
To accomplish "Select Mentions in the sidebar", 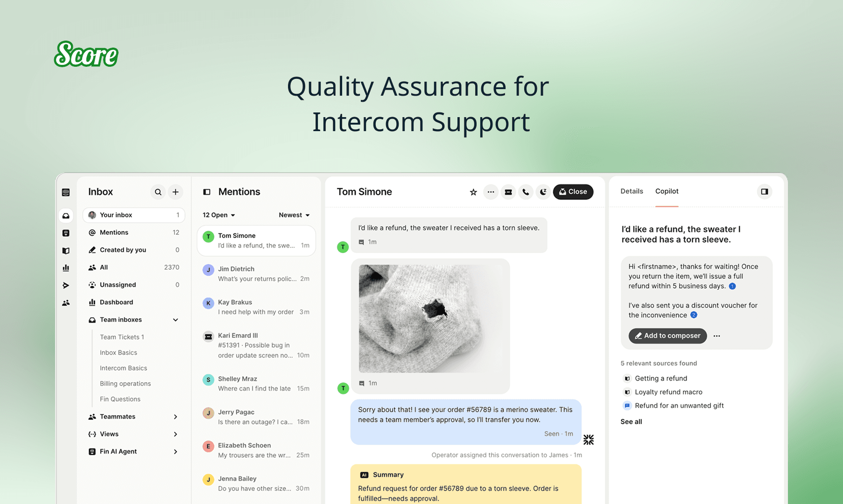I will tap(134, 232).
